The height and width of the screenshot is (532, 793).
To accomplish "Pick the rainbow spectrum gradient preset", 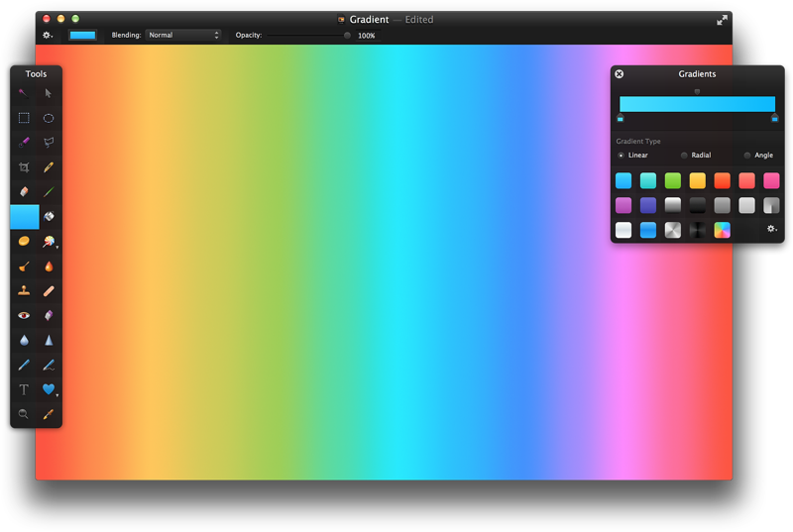I will pos(723,230).
